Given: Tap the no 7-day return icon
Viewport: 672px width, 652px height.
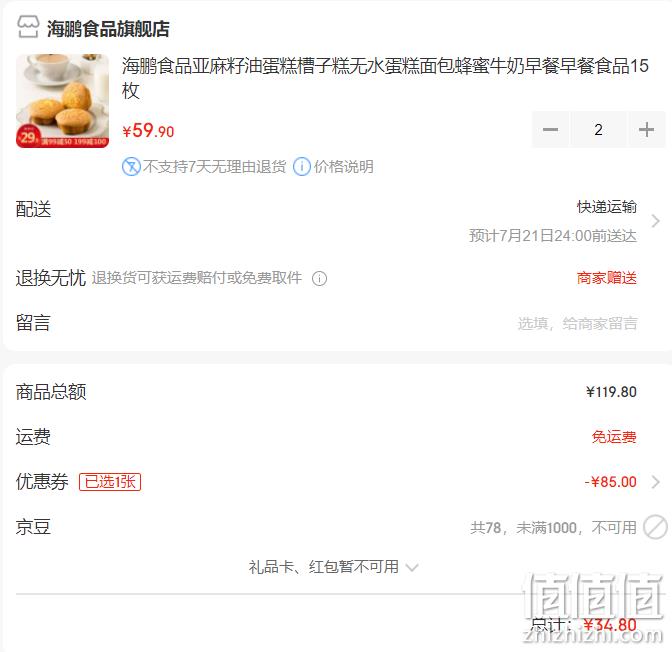Looking at the screenshot, I should 131,166.
